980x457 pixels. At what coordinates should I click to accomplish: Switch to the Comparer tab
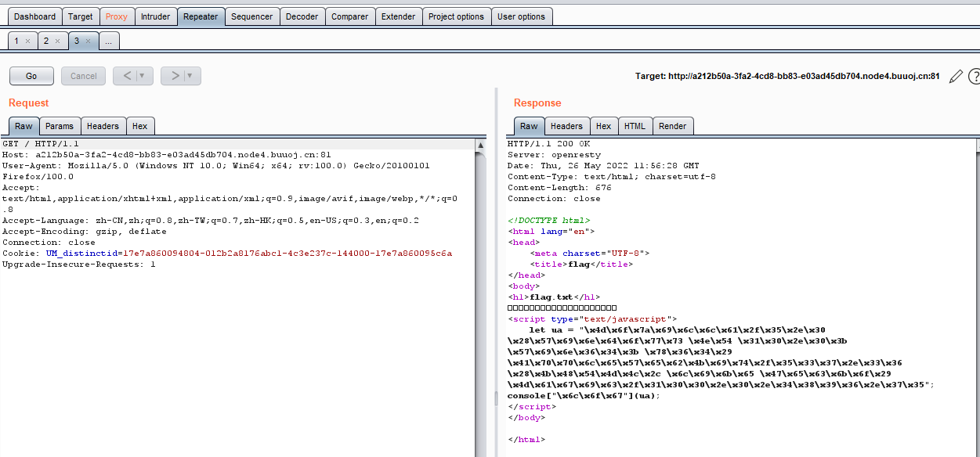[x=350, y=16]
